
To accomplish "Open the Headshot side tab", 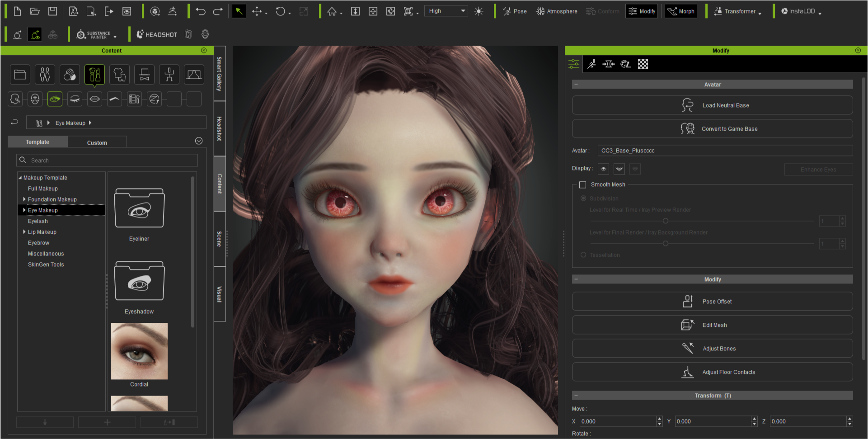I will (x=220, y=129).
